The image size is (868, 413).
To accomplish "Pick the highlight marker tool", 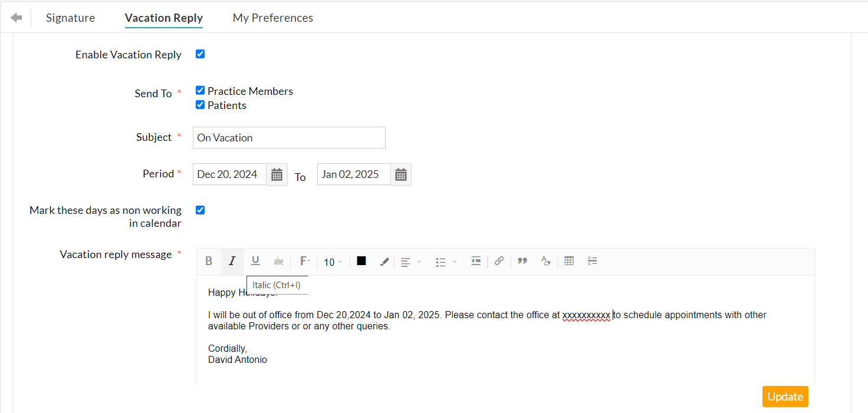I will (384, 262).
